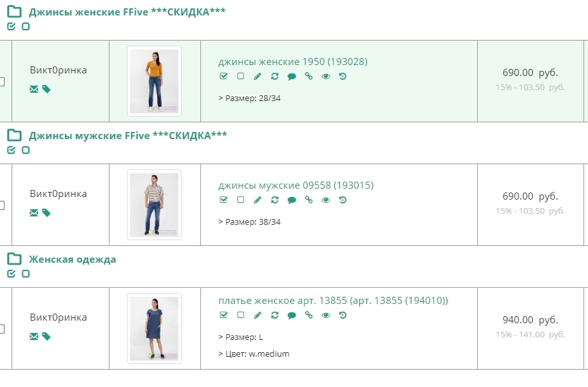Viewport: 588px width, 387px height.
Task: Click the empty square under платье женское арт. 13855
Action: point(240,316)
